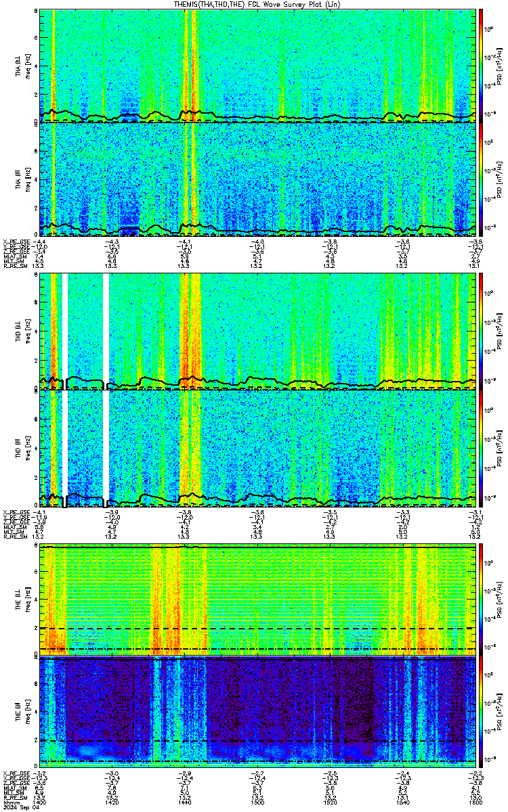Click the '1420' time tick label
This screenshot has height=812, width=508.
coord(112,801)
